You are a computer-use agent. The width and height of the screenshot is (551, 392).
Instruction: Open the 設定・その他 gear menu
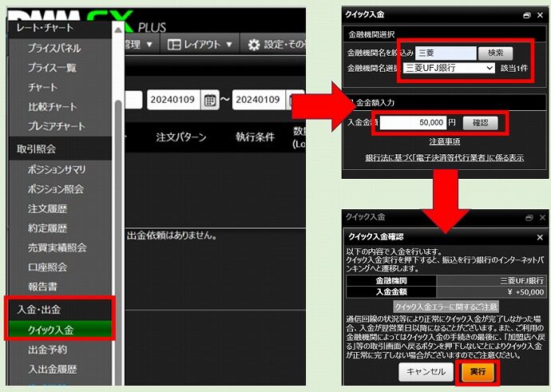275,45
